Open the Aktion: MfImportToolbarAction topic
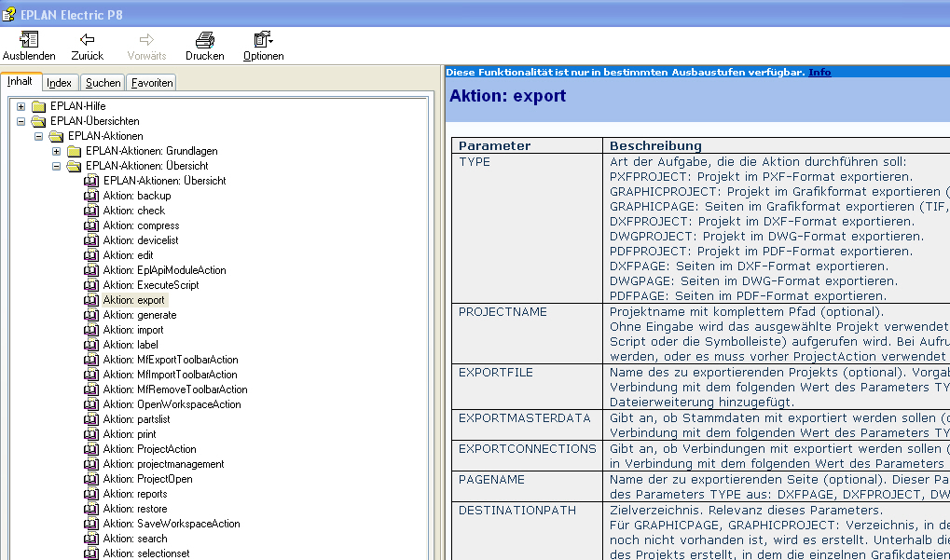The height and width of the screenshot is (560, 950). 170,375
